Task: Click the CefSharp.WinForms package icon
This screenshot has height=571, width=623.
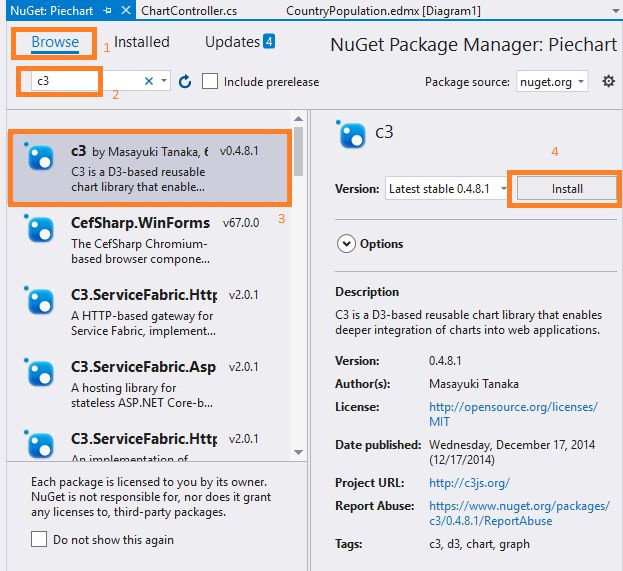Action: click(x=40, y=229)
